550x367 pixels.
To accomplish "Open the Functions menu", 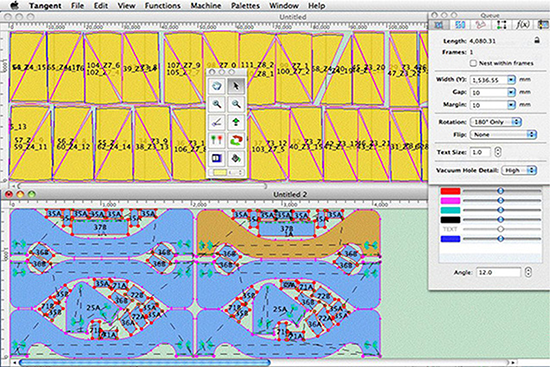I will click(162, 6).
